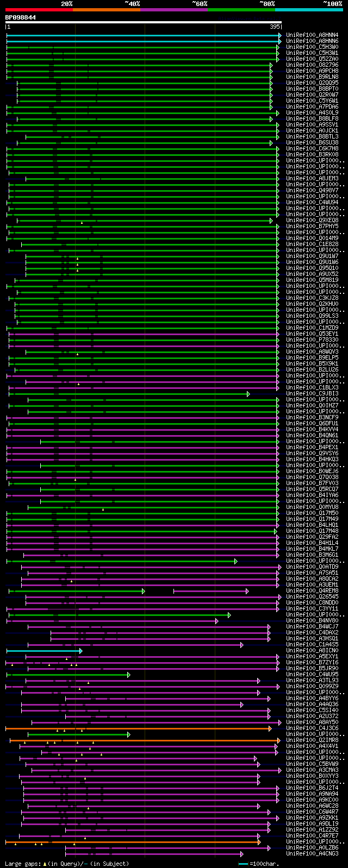Select the label UniRef100_B7PHY5
This screenshot has width=348, height=868.
[x=312, y=226]
